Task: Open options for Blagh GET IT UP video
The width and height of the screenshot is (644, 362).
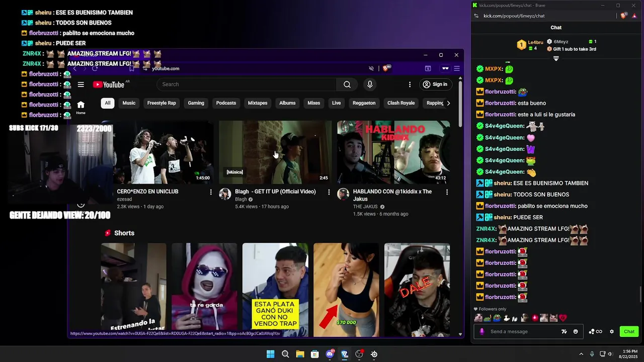Action: (x=329, y=192)
